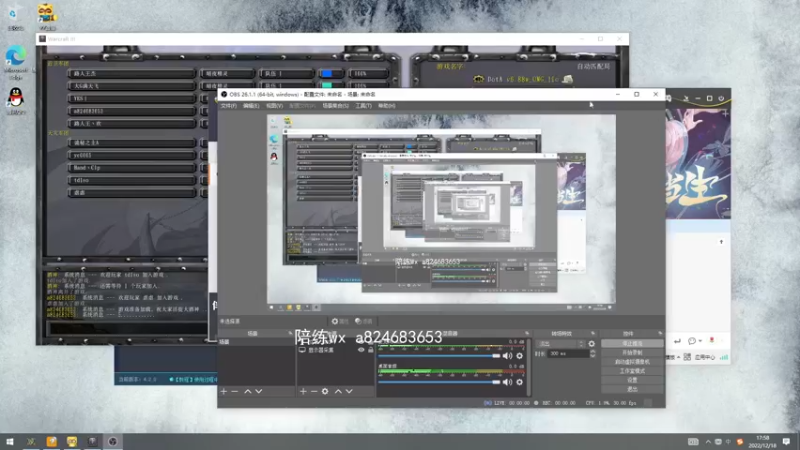Viewport: 800px width, 450px height.
Task: Move the source down in Sources panel
Action: [349, 391]
